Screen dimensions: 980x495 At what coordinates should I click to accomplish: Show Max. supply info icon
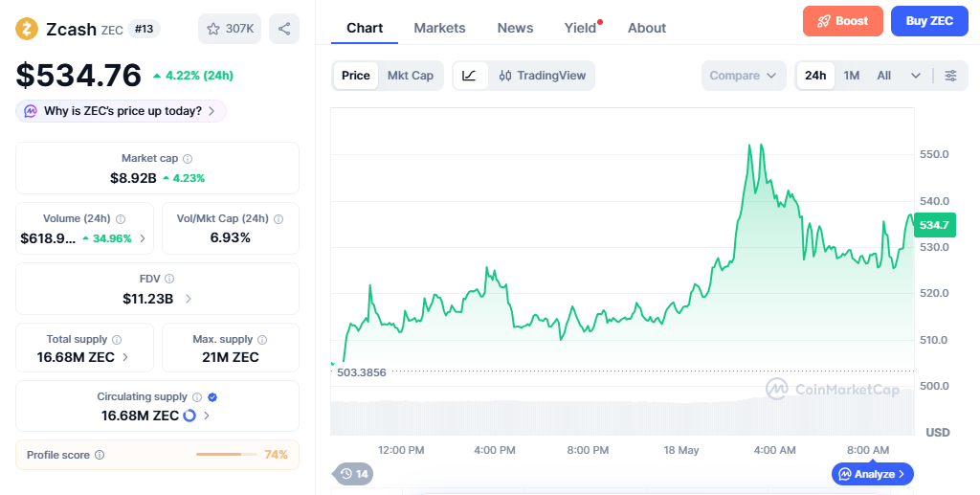(262, 339)
